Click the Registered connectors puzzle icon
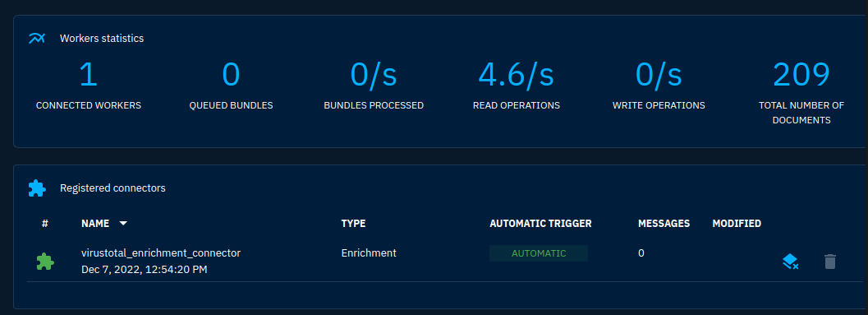Screen dimensions: 868x315 (x=37, y=188)
